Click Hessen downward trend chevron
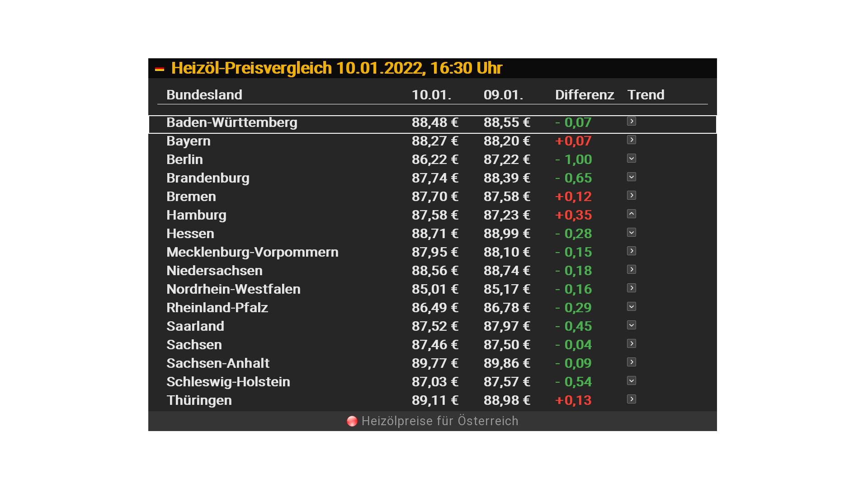This screenshot has width=868, height=488. pos(632,233)
